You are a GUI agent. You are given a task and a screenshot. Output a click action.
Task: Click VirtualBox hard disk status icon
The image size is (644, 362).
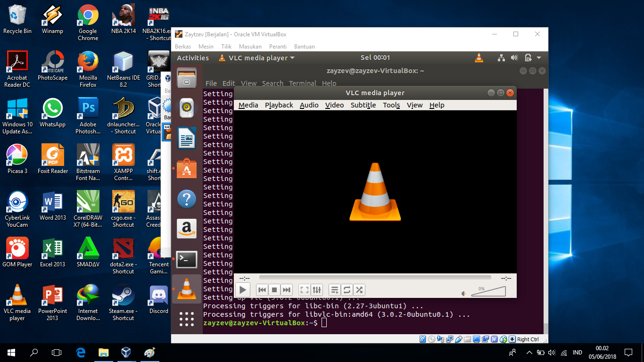[x=422, y=339]
